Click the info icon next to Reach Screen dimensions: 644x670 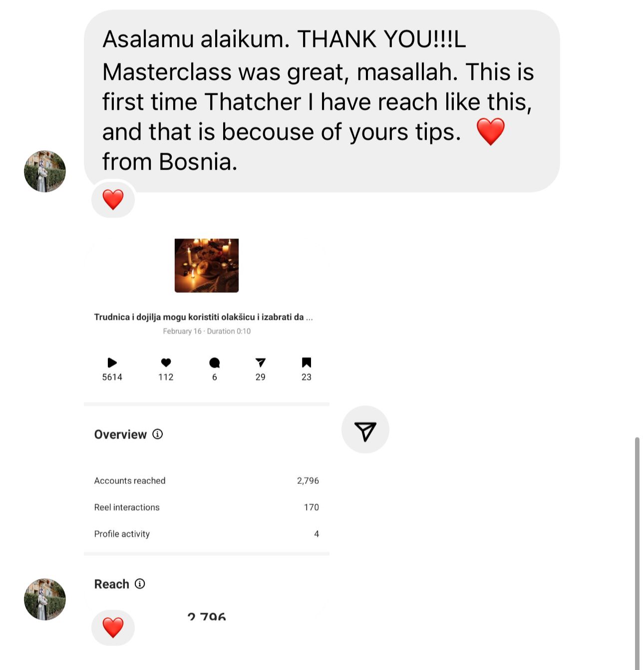tap(140, 584)
